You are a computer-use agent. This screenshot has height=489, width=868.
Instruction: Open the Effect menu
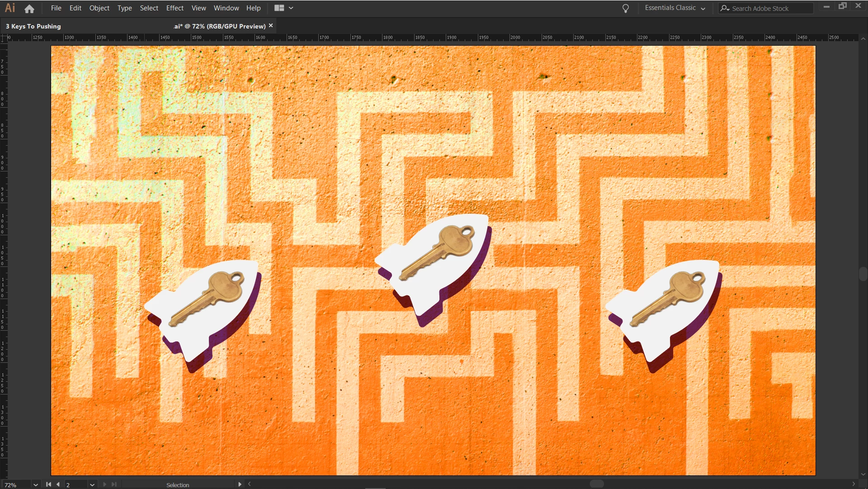click(x=175, y=8)
